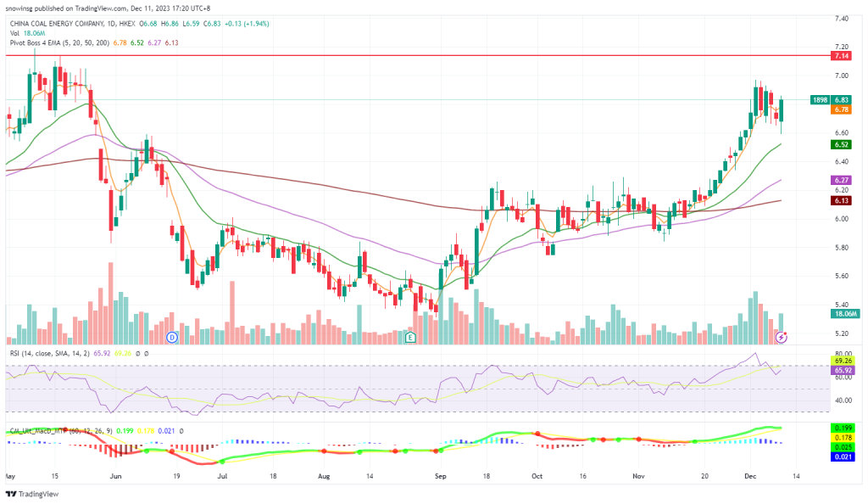
Task: Click the green 6.52 EMA price axis label
Action: (842, 144)
